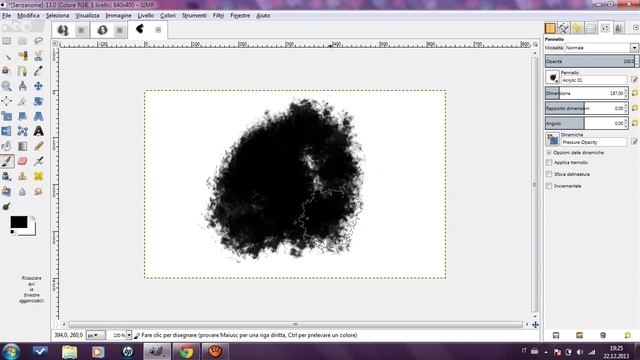Image resolution: width=640 pixels, height=360 pixels.
Task: Select the Select by Color tool
Action: (22, 56)
